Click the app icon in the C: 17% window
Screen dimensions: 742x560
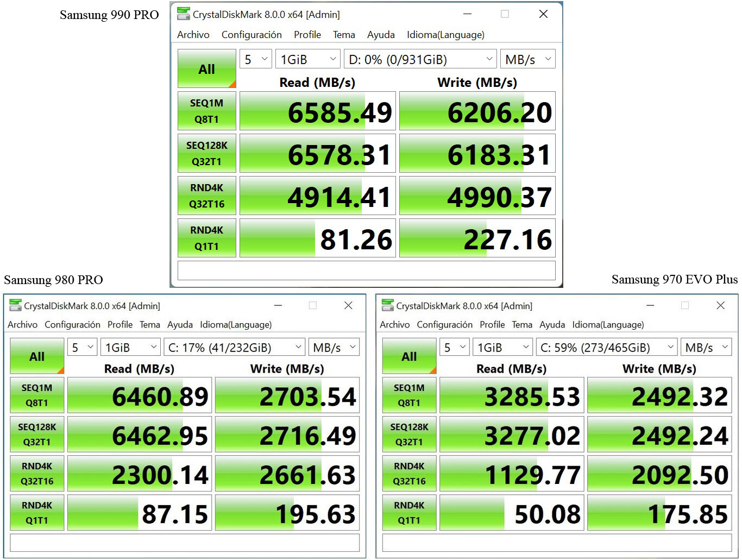point(15,306)
